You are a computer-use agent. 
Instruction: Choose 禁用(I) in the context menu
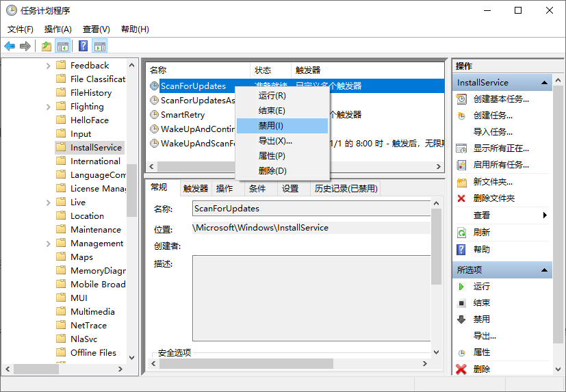click(x=282, y=126)
